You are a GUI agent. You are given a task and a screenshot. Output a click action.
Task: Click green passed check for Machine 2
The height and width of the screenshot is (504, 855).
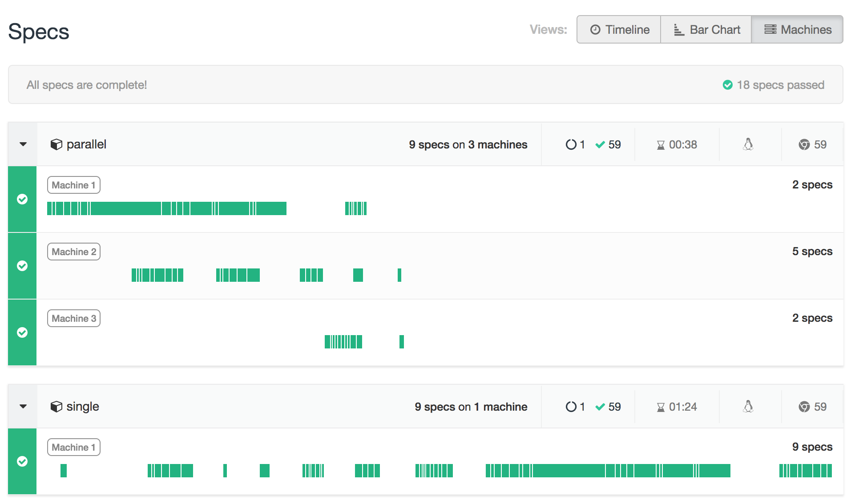tap(22, 266)
